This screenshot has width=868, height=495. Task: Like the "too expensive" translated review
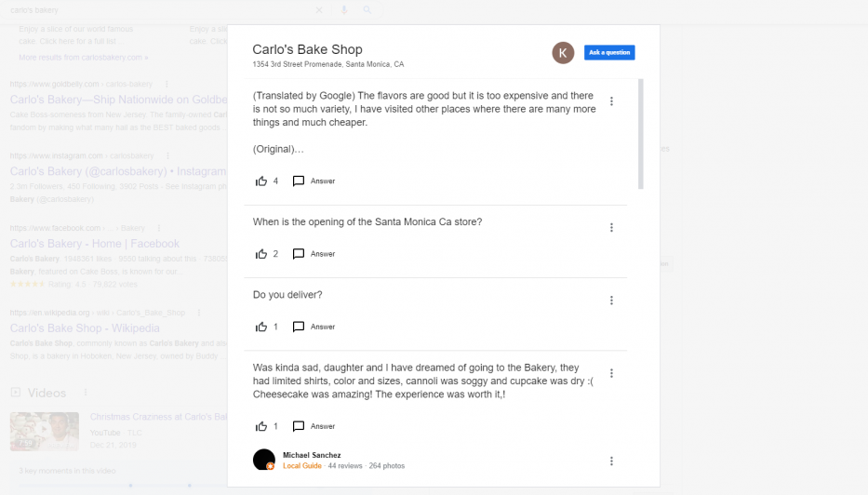[x=261, y=181]
